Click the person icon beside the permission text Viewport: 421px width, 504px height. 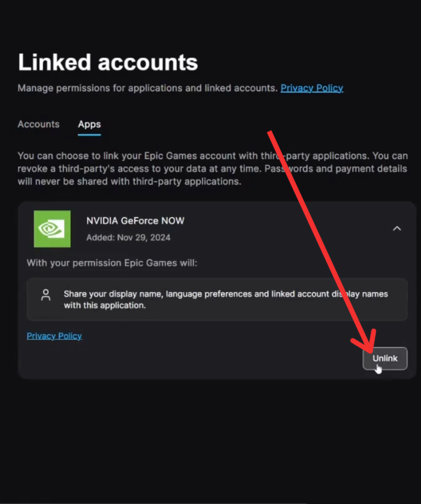(x=46, y=295)
